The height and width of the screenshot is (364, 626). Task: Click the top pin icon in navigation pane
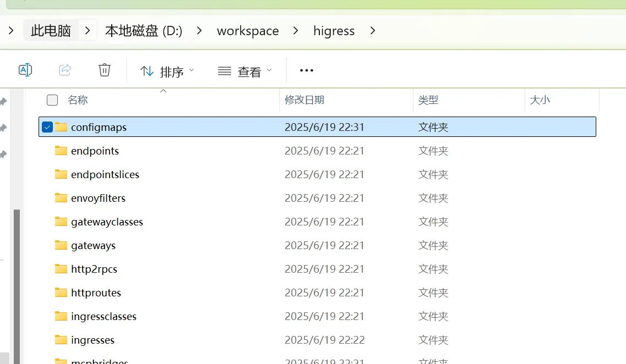(x=4, y=102)
